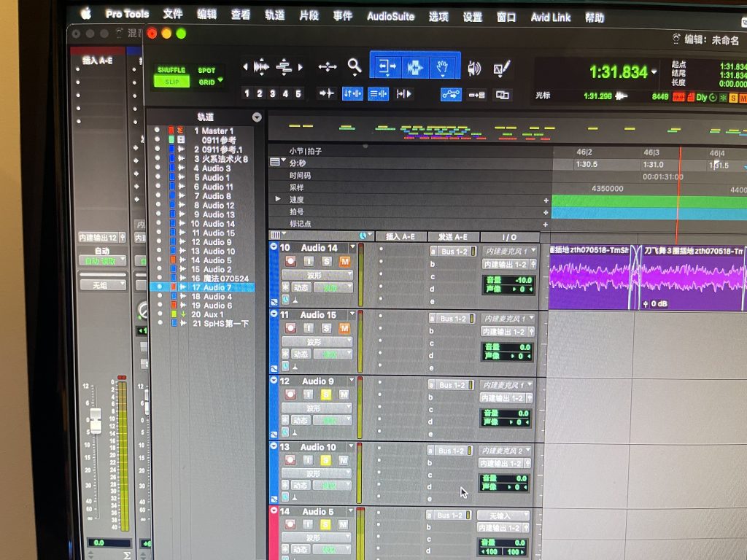Open Audio 14 track view selector 波形
This screenshot has width=747, height=560.
(317, 275)
